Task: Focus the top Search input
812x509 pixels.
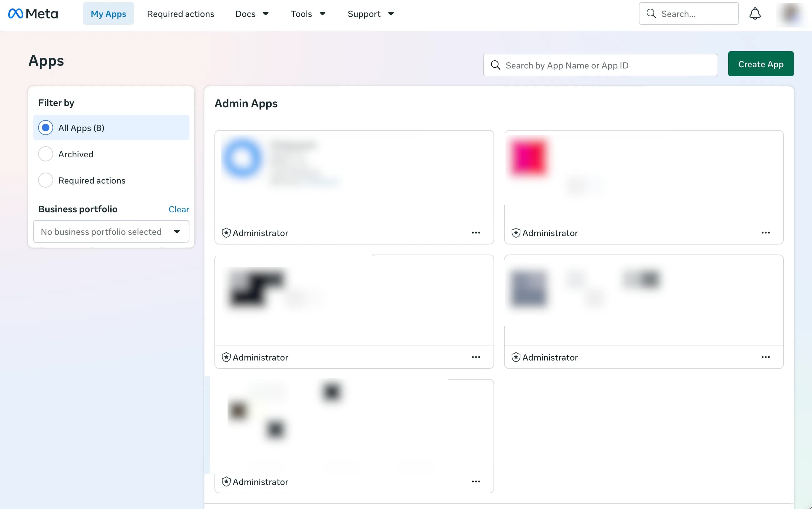Action: pyautogui.click(x=689, y=14)
